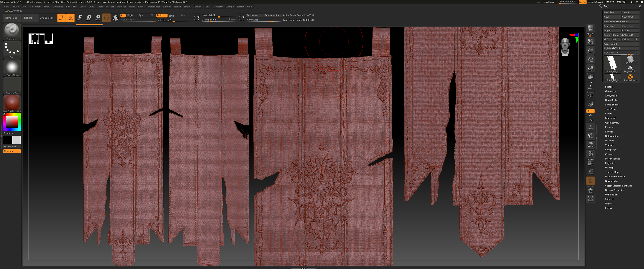This screenshot has width=644, height=269.
Task: Activate the Edit mode icon
Action: click(x=61, y=18)
